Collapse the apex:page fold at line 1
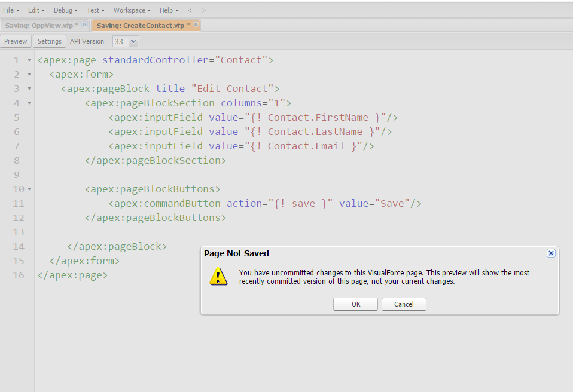The height and width of the screenshot is (392, 573). coord(28,60)
